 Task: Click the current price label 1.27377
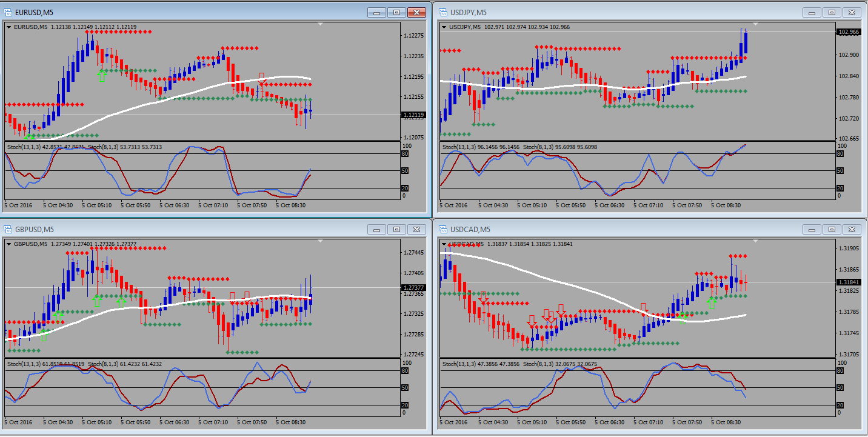413,287
